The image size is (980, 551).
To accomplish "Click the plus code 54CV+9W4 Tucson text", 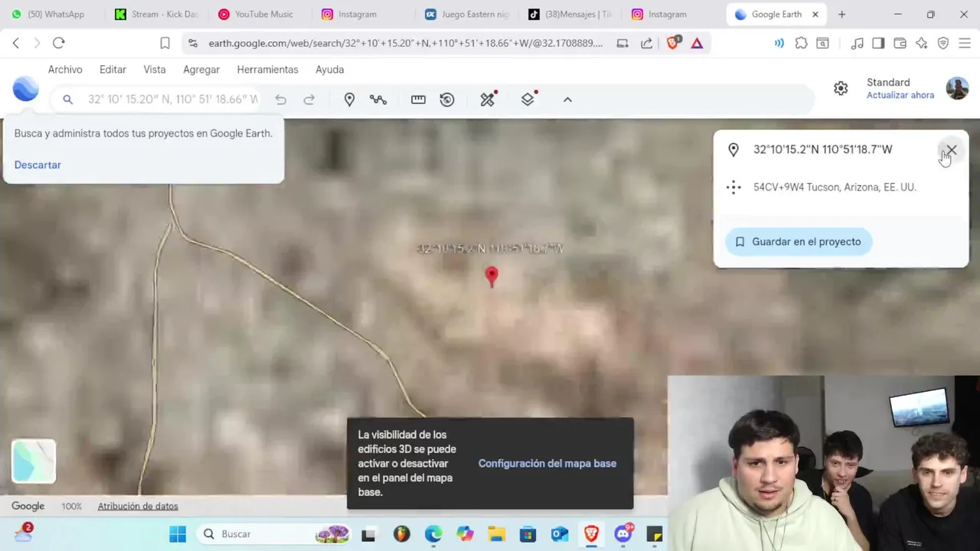I will pyautogui.click(x=835, y=187).
